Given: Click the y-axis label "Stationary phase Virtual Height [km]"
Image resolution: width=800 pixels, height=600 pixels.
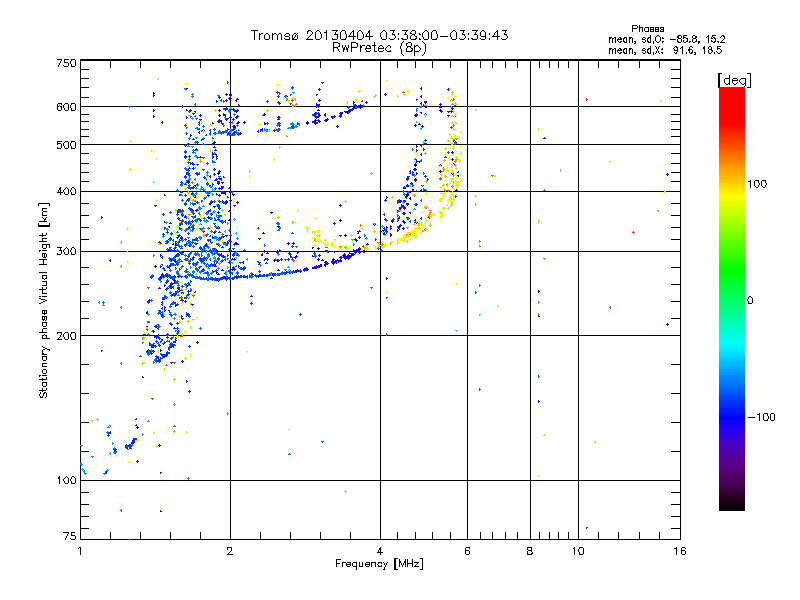Looking at the screenshot, I should tap(43, 300).
